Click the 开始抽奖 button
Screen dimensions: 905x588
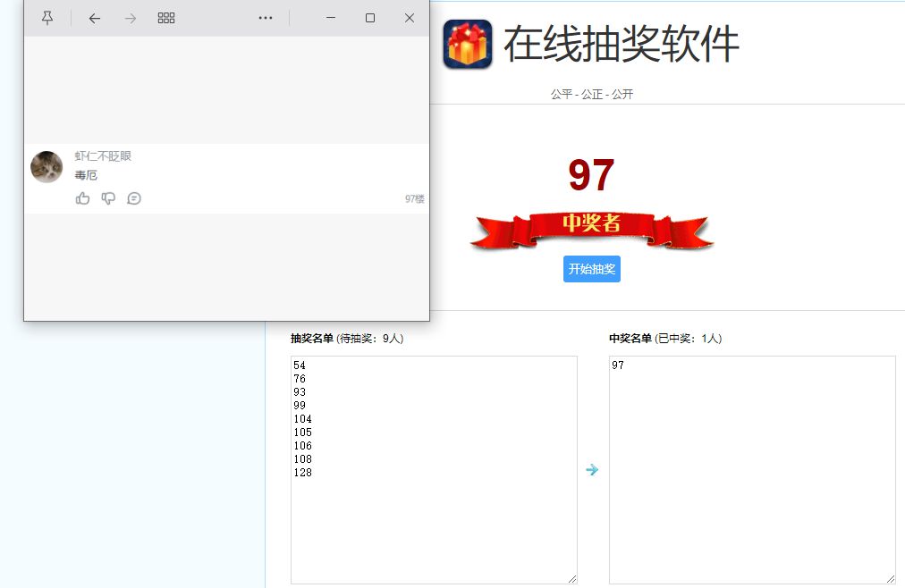point(592,269)
